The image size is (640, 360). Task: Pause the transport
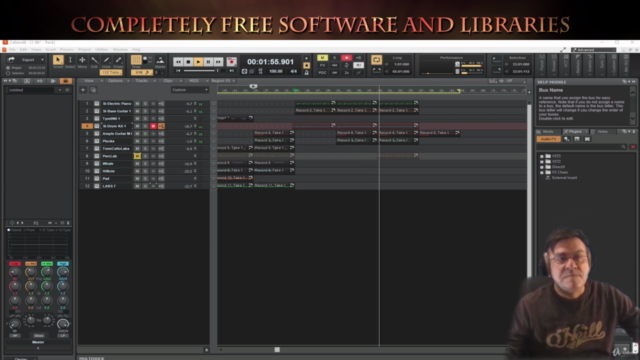(208, 62)
